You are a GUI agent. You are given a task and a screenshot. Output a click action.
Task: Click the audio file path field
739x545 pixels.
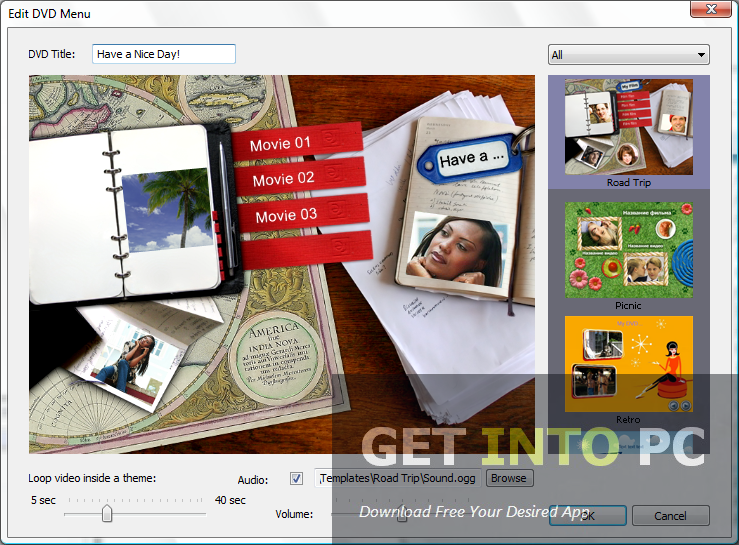398,478
